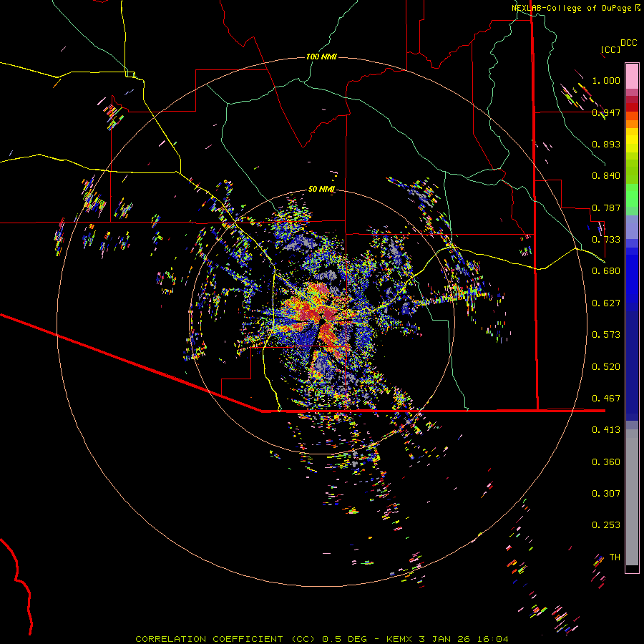Click the [CC] legend unit label
Image resolution: width=644 pixels, height=644 pixels.
pos(610,49)
